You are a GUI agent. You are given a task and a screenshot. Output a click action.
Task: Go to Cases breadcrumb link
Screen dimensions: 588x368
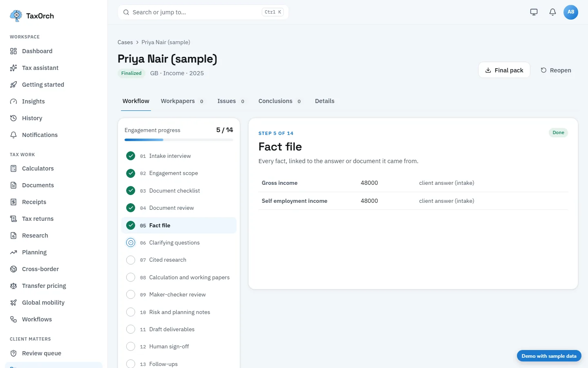click(x=125, y=42)
